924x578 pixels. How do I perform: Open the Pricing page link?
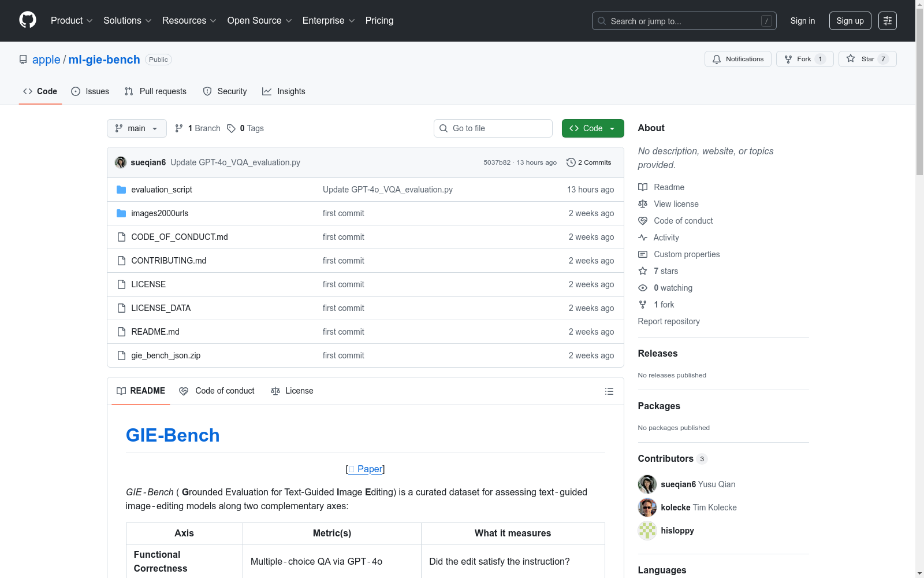coord(379,21)
